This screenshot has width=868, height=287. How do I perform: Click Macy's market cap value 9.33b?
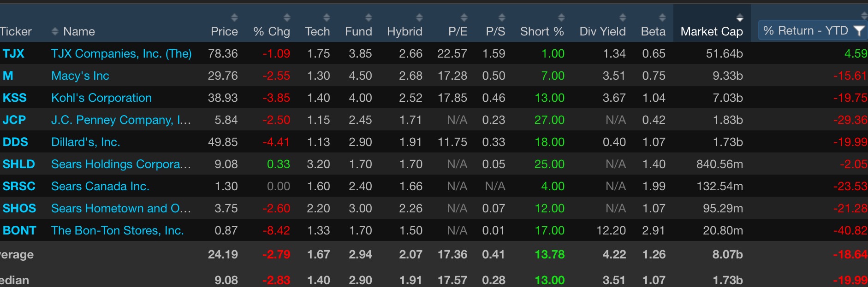[x=728, y=76]
